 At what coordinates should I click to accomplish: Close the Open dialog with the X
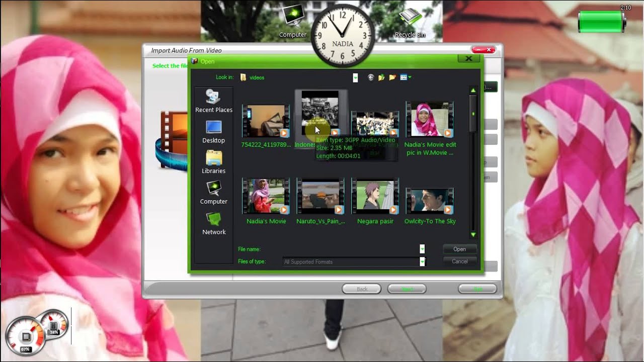(468, 59)
